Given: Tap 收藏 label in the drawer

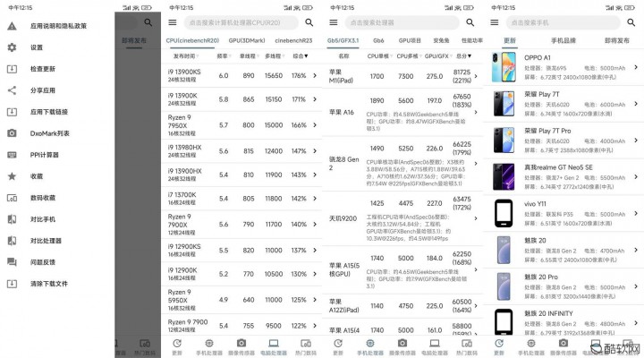Looking at the screenshot, I should 37,176.
